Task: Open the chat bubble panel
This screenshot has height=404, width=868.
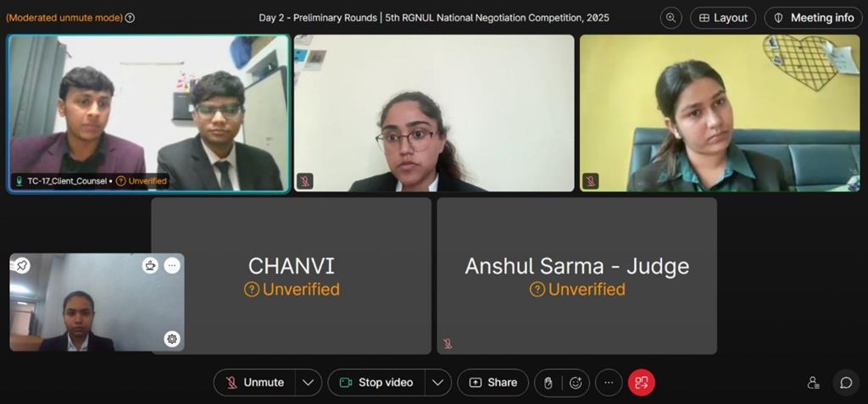Action: coord(847,383)
